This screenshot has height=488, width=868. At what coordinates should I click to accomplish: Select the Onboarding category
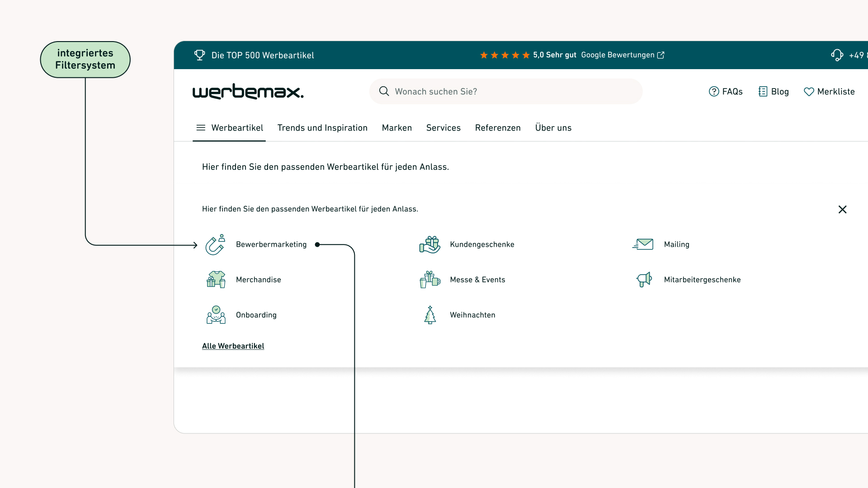256,315
